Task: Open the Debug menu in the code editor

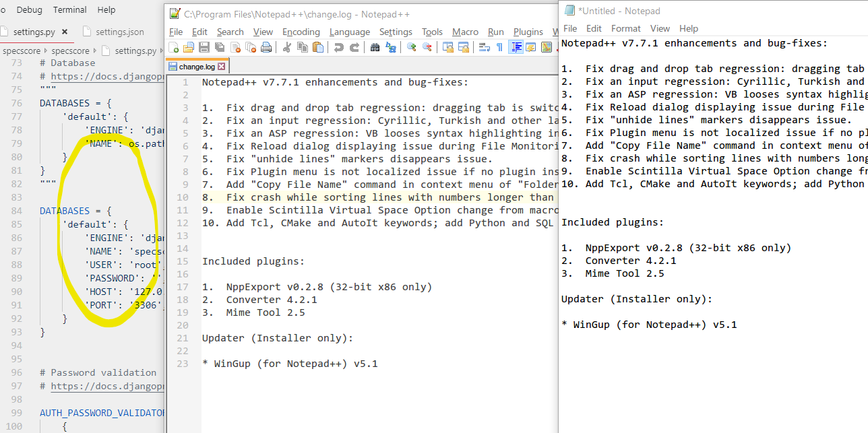Action: click(x=29, y=10)
